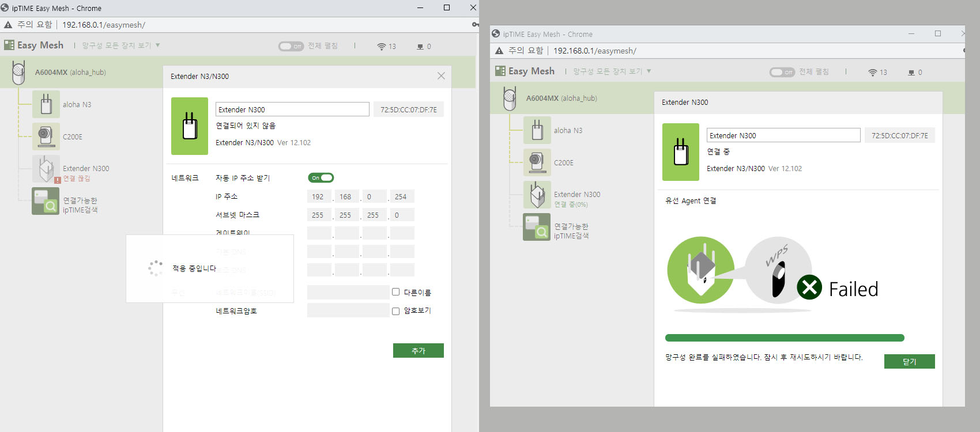980x432 pixels.
Task: Click the wired count icon in left window
Action: tap(420, 47)
